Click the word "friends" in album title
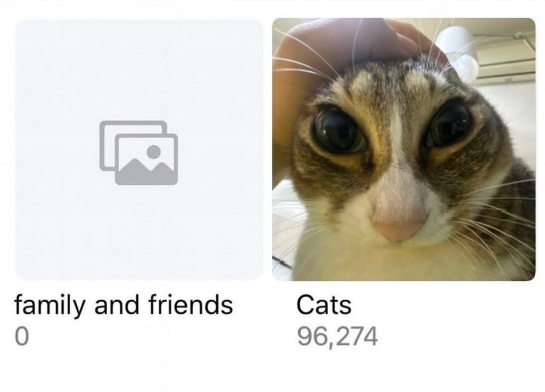Viewport: 545px width, 392px height. click(x=191, y=303)
